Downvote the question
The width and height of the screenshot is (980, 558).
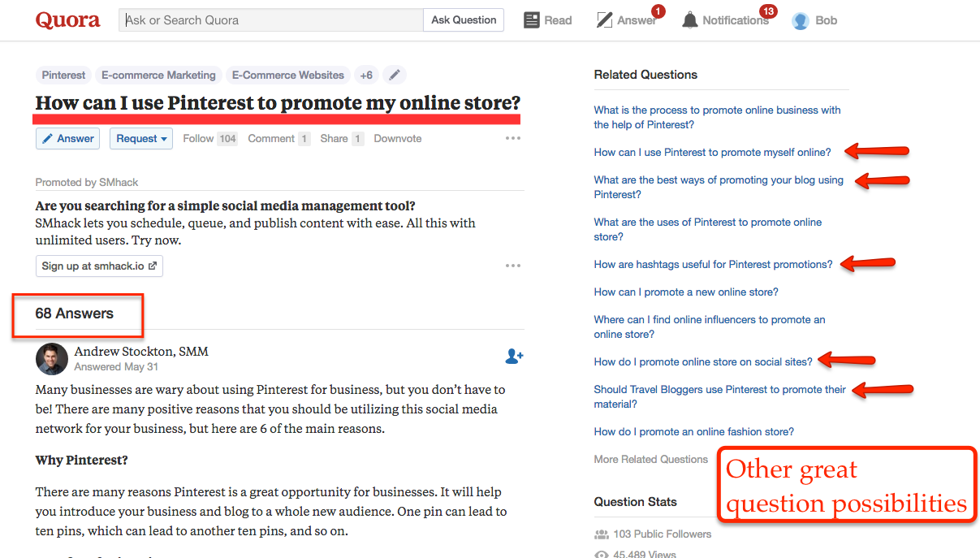pyautogui.click(x=397, y=138)
